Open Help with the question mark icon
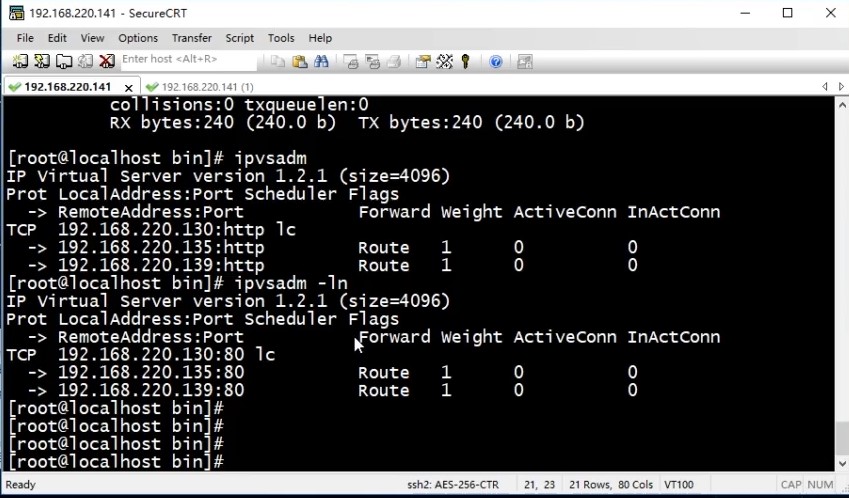This screenshot has width=849, height=498. pyautogui.click(x=495, y=61)
